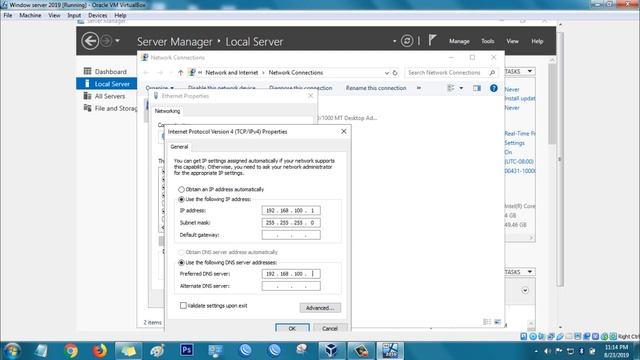Open the Organize menu
Image resolution: width=640 pixels, height=360 pixels.
point(160,88)
